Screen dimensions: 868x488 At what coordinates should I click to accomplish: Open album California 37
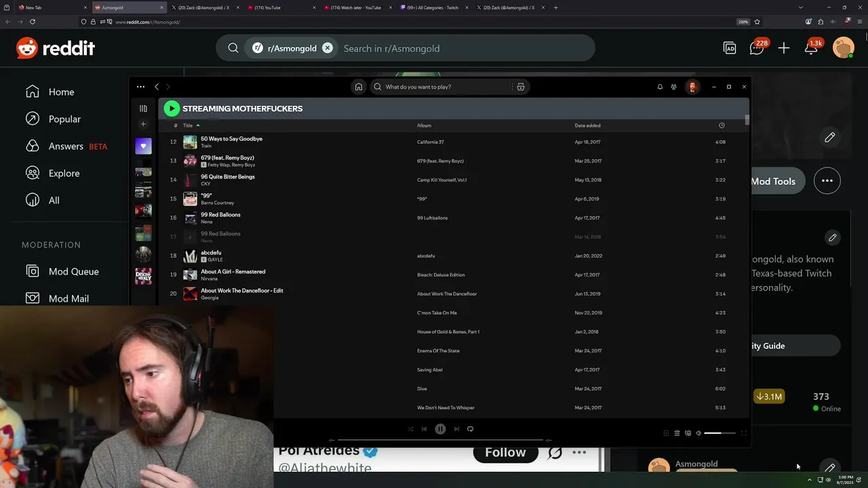(x=430, y=142)
